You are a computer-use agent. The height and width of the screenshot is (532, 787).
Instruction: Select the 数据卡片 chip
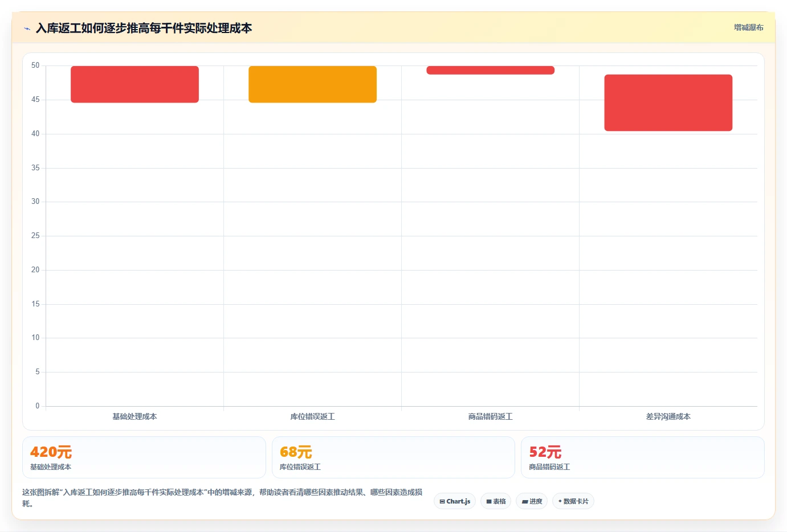pos(573,501)
